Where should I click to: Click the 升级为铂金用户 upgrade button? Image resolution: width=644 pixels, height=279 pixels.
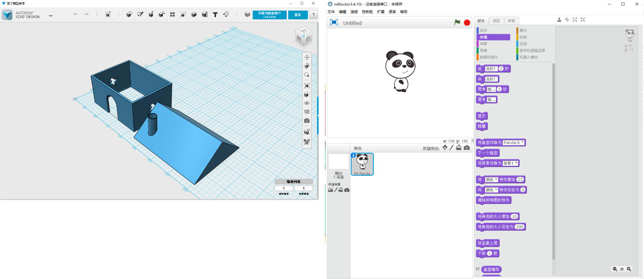[x=270, y=15]
